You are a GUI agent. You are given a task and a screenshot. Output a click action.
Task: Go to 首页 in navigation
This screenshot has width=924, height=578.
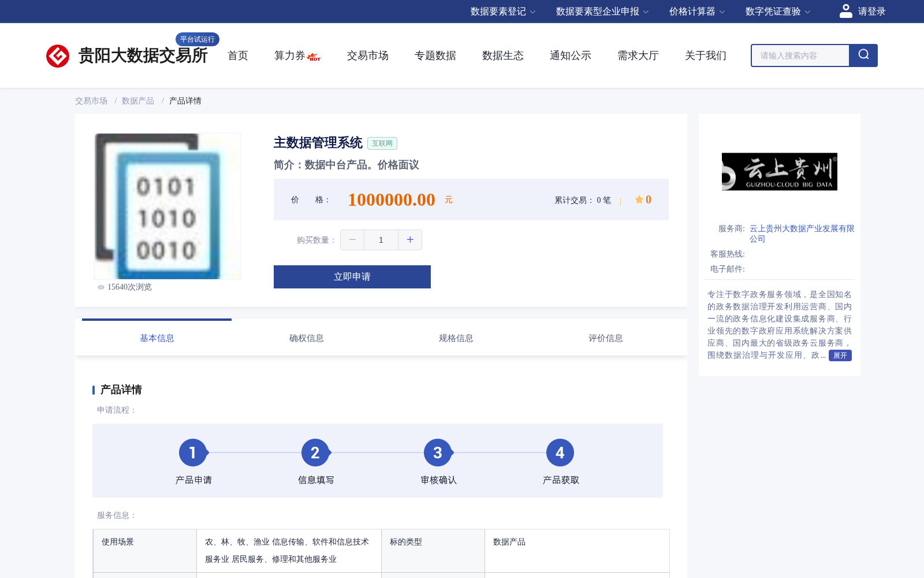pos(238,55)
